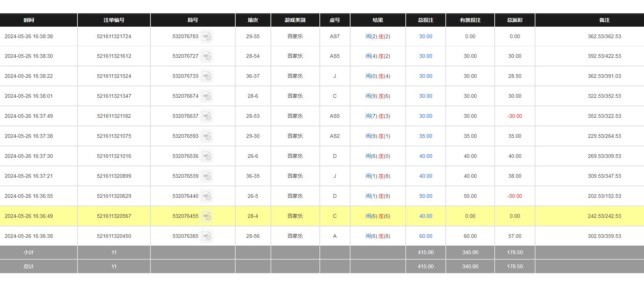Click the red -30.00 payout value
Viewport: 644px width, 283px height.
pyautogui.click(x=515, y=116)
